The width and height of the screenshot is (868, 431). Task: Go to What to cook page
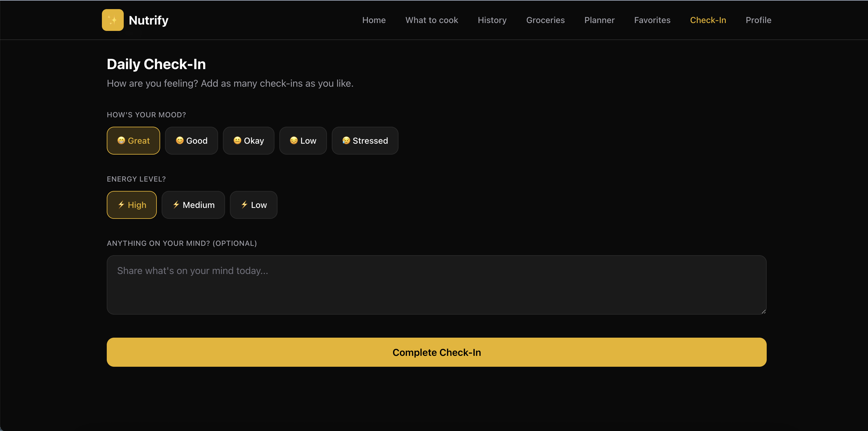point(431,20)
